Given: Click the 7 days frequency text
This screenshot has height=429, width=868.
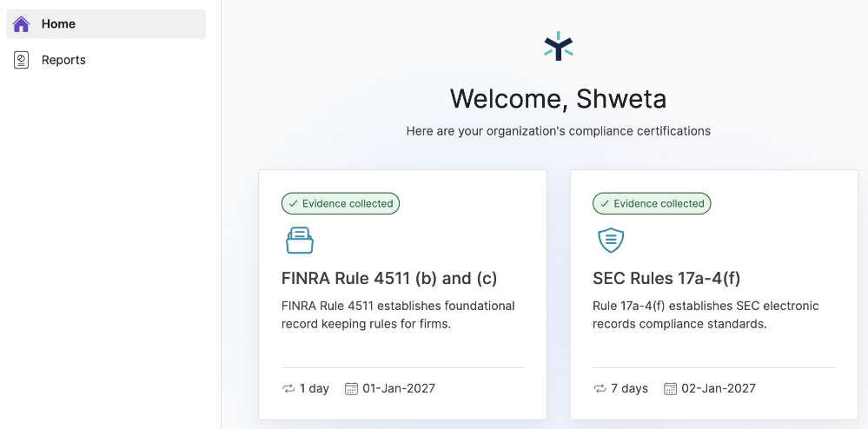Looking at the screenshot, I should [x=629, y=388].
